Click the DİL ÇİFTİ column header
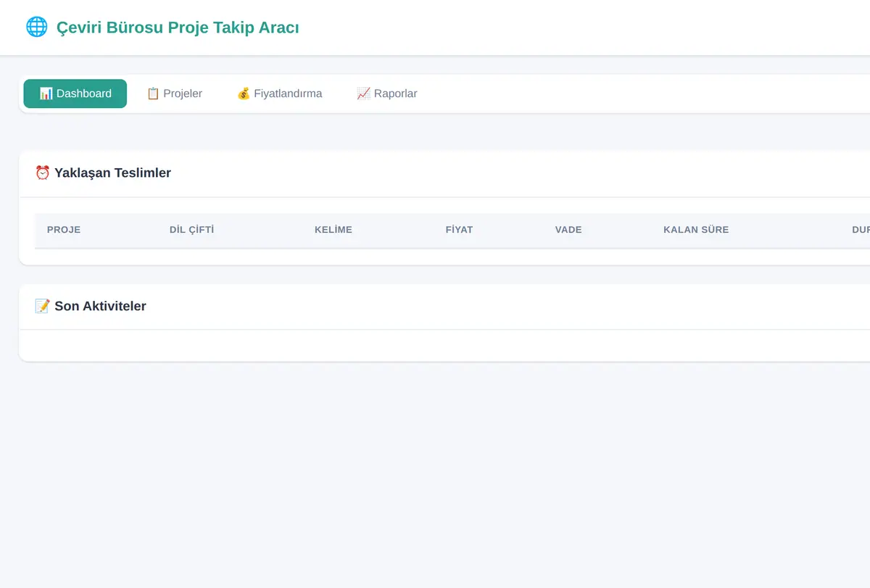The image size is (870, 588). point(192,230)
